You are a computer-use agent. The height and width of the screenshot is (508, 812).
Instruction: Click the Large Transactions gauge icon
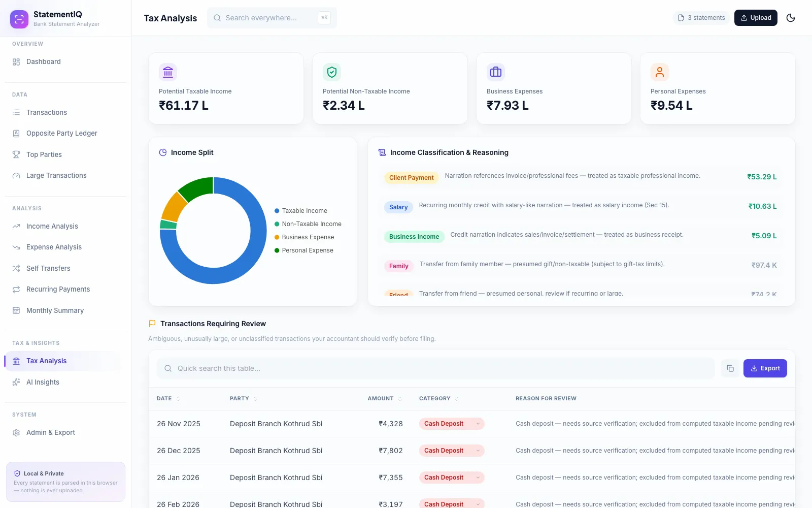(x=16, y=176)
